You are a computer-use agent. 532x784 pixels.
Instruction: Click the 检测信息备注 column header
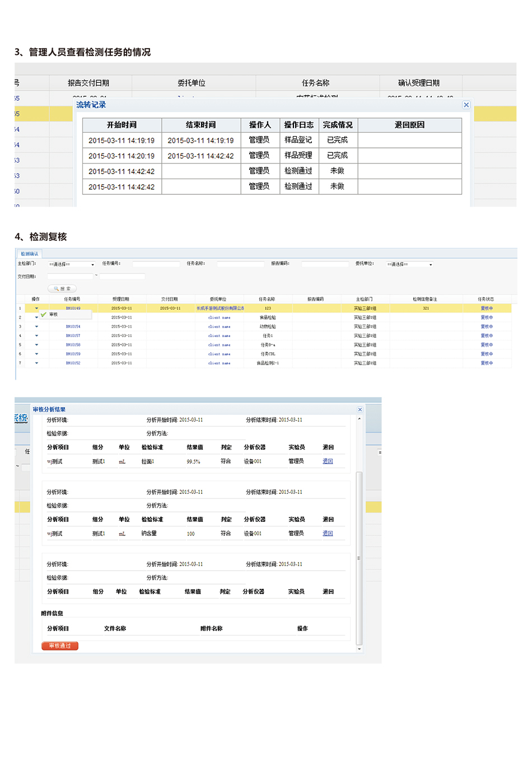[425, 299]
